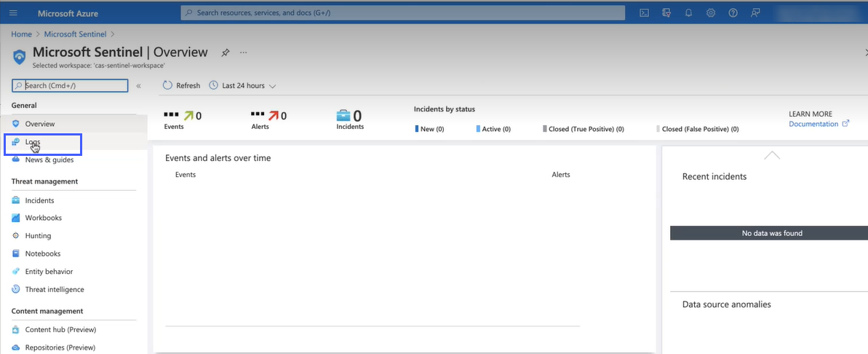Click the Entity behavior icon

(15, 272)
